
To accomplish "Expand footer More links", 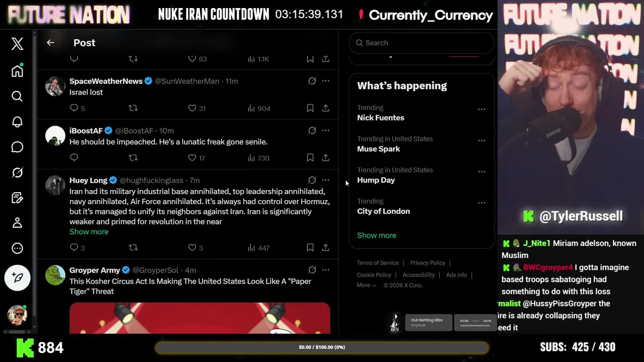I will 366,285.
